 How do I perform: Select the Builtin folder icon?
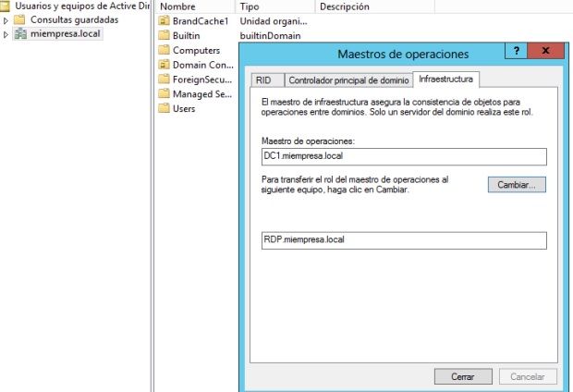click(165, 35)
